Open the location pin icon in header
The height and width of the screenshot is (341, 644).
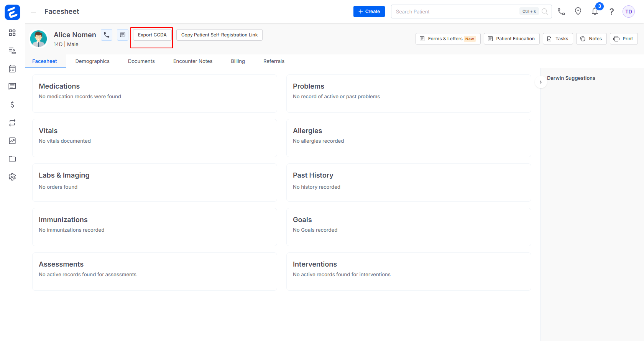click(x=578, y=12)
